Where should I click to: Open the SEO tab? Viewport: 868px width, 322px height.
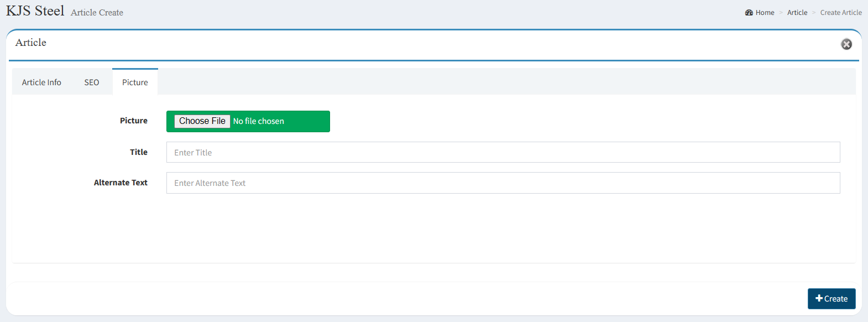(92, 82)
